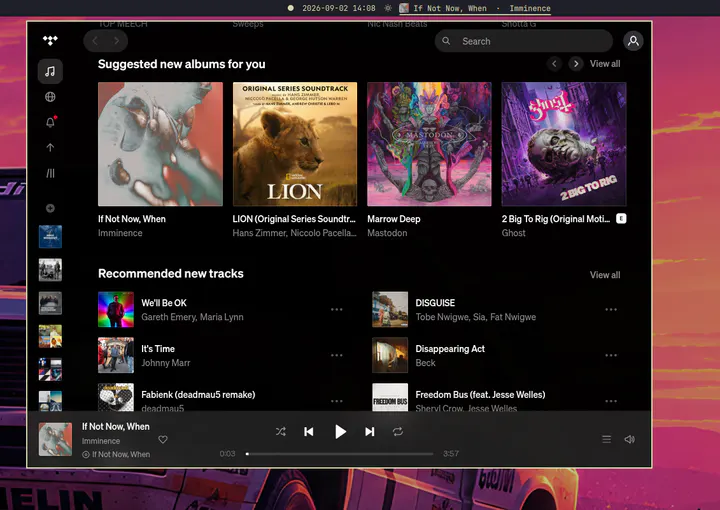Click explicit E badge on 2 Big To Rig
The image size is (720, 510).
(621, 219)
